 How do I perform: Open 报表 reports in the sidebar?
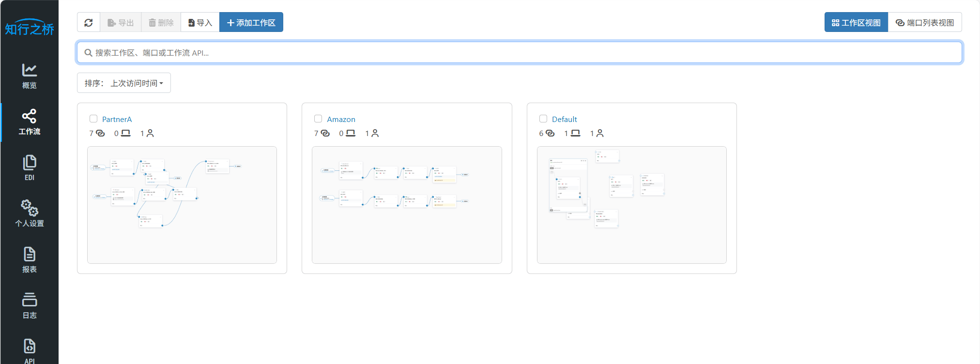coord(30,260)
